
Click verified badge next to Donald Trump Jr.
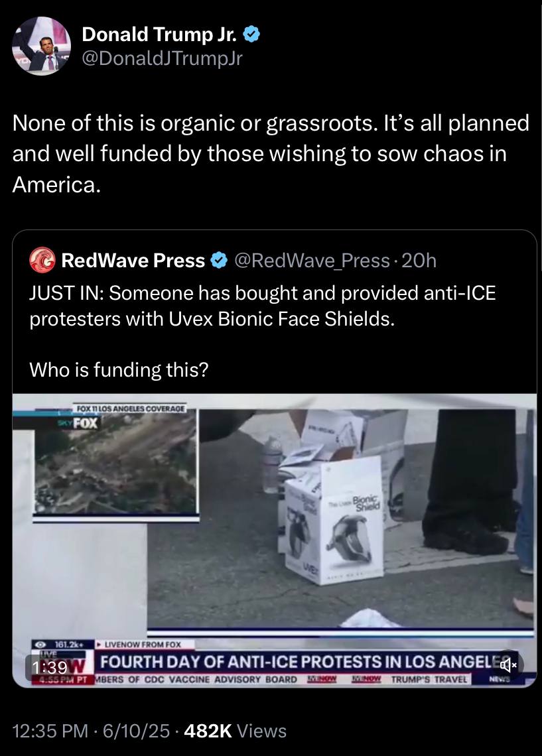pos(251,34)
